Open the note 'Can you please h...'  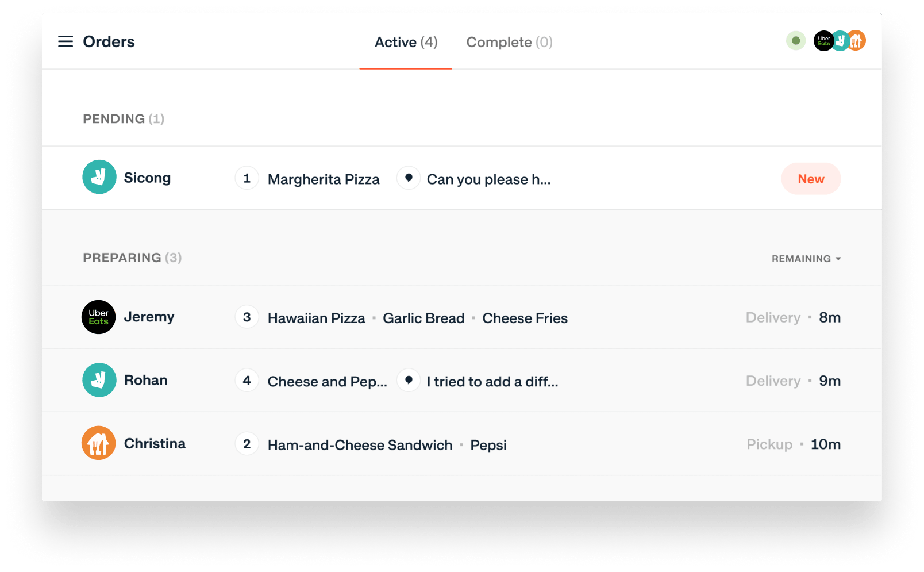(488, 179)
